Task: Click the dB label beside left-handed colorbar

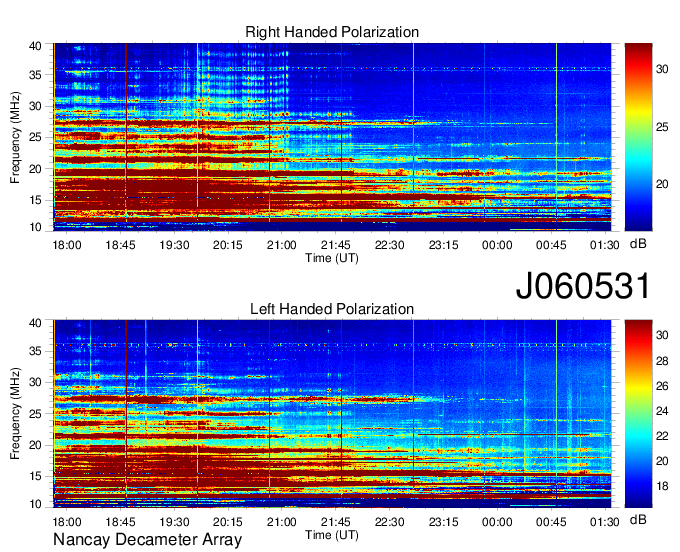Action: coord(638,519)
